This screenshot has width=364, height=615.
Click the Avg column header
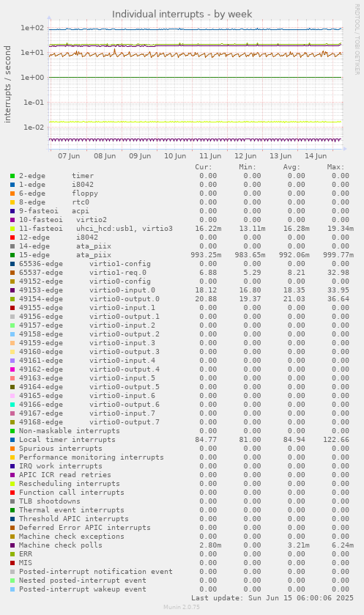click(x=291, y=167)
